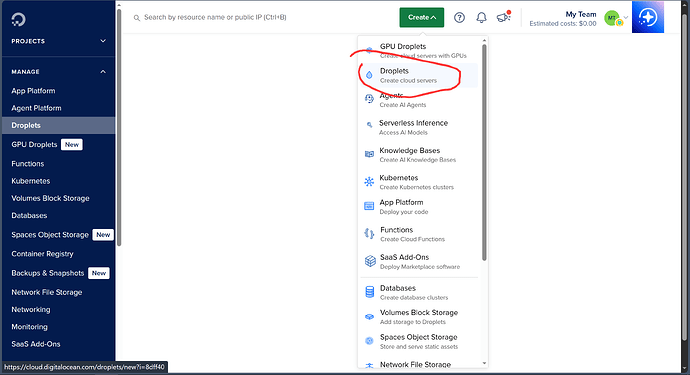The height and width of the screenshot is (375, 690).
Task: Click the Kubernetes wheel icon in menu
Action: click(369, 181)
